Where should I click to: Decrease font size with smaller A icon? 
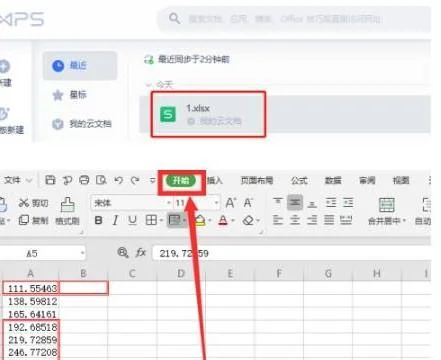pos(248,203)
